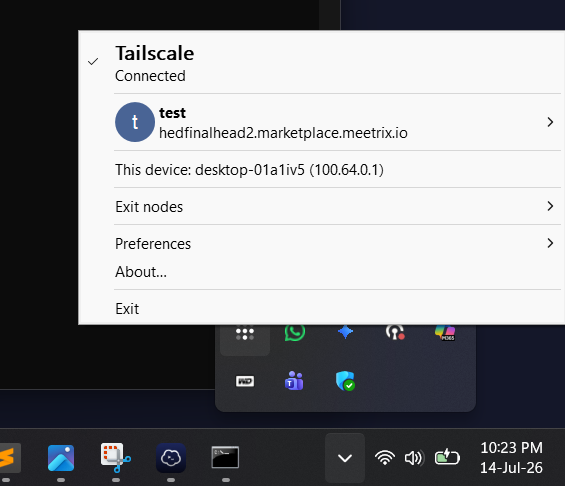Switch to Command Prompt on the taskbar
Image resolution: width=565 pixels, height=486 pixels.
tap(225, 458)
